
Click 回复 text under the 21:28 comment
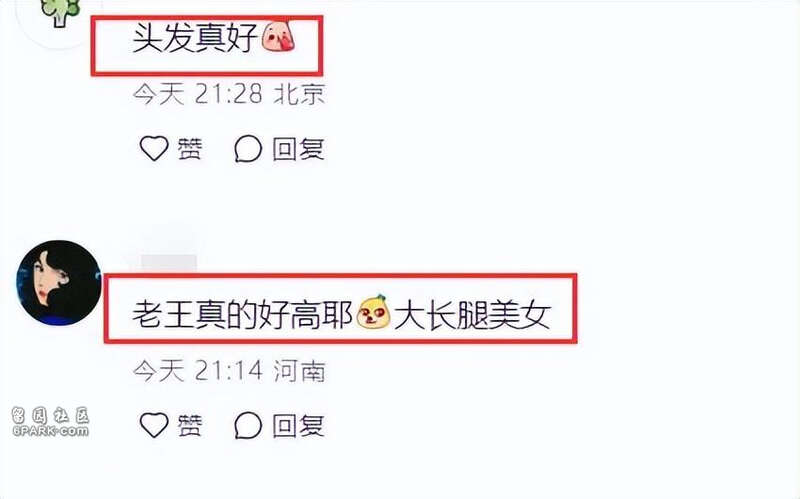pos(298,149)
